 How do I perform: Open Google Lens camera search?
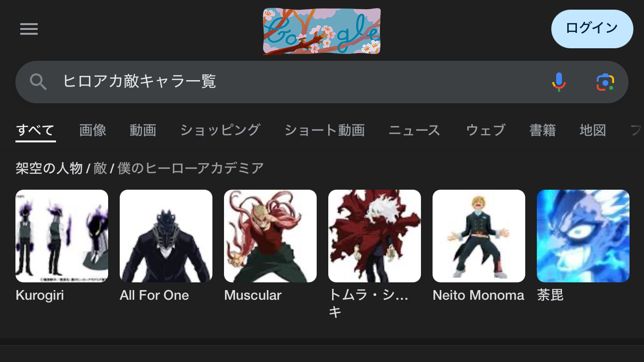[x=605, y=82]
